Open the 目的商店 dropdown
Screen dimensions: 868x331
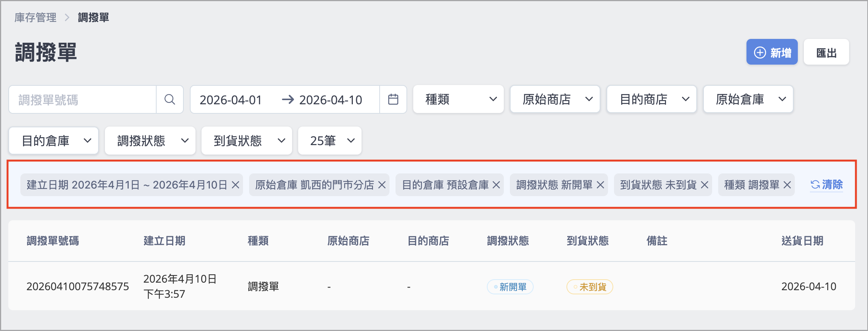651,99
